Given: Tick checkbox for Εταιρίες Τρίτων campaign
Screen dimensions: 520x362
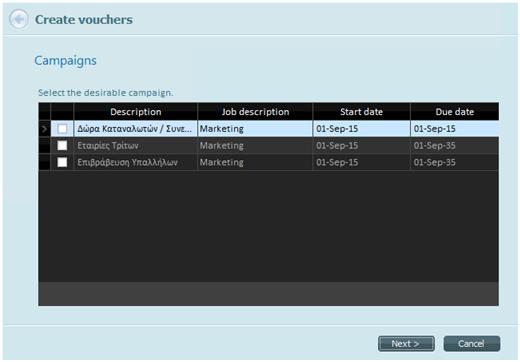Looking at the screenshot, I should tap(62, 145).
